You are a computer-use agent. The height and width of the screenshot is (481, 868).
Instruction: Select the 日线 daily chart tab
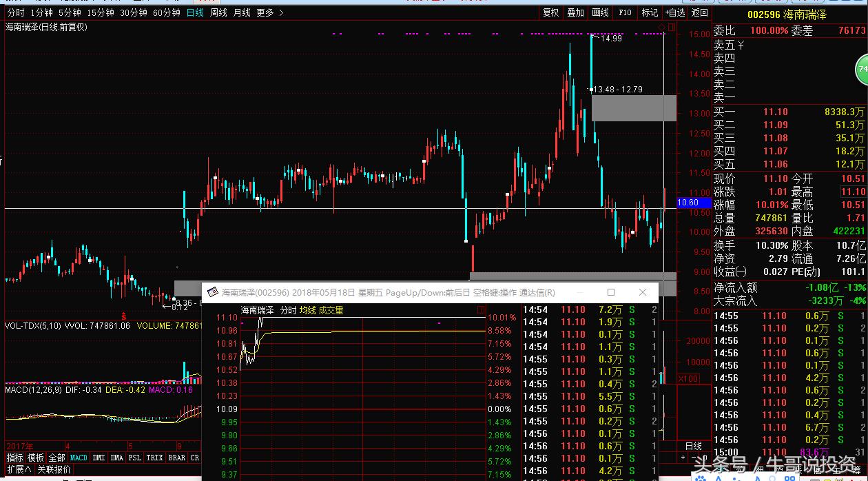(195, 12)
